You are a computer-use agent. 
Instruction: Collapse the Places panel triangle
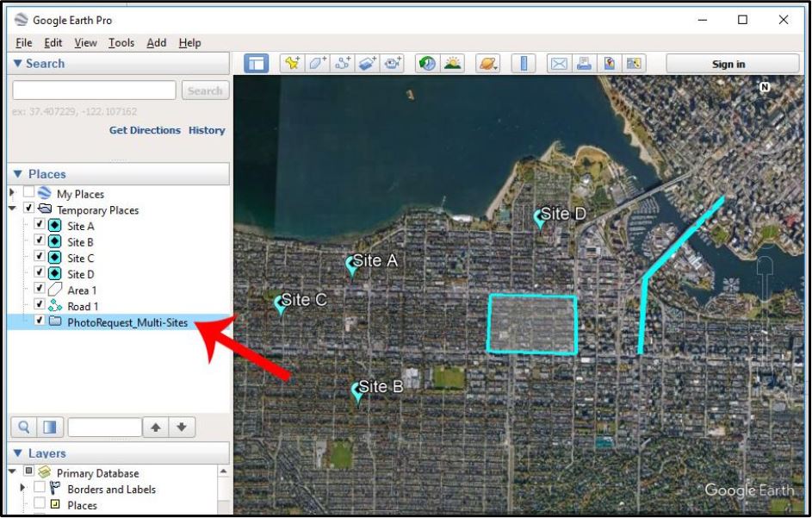(17, 174)
